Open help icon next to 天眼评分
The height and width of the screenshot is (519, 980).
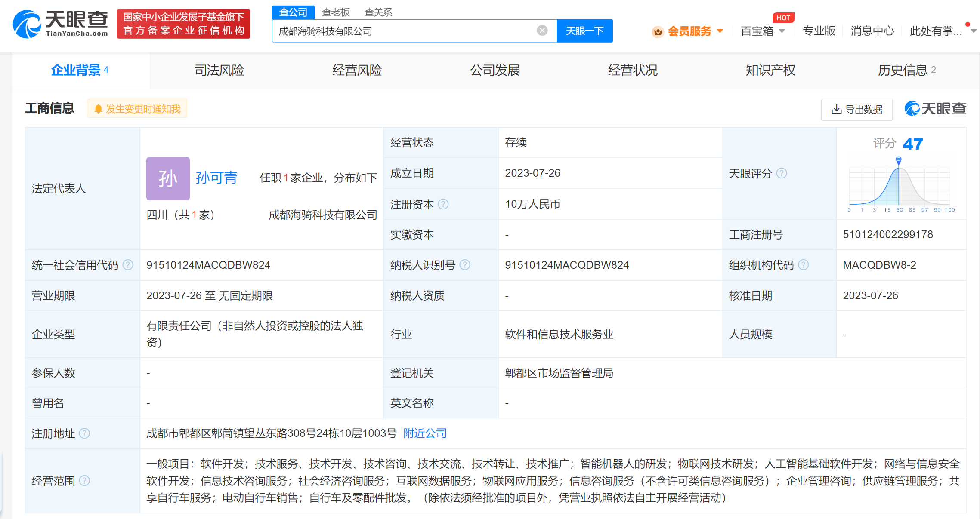(x=782, y=173)
